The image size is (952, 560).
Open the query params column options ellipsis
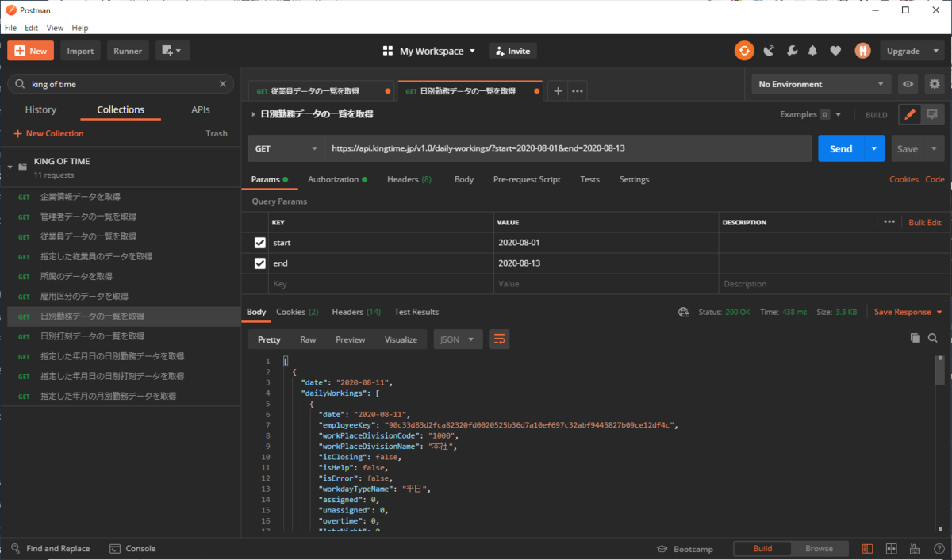(x=889, y=222)
